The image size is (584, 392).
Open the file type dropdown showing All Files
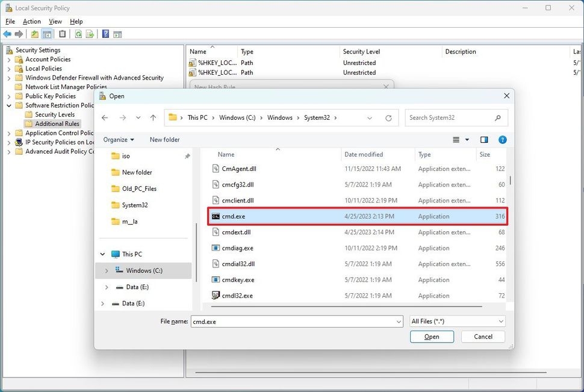click(457, 321)
